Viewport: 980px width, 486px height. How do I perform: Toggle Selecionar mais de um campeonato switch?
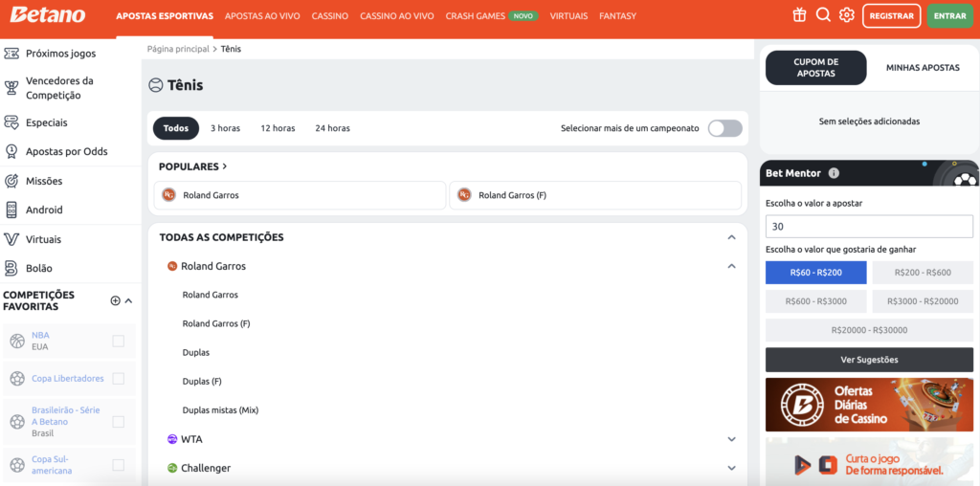pyautogui.click(x=725, y=128)
